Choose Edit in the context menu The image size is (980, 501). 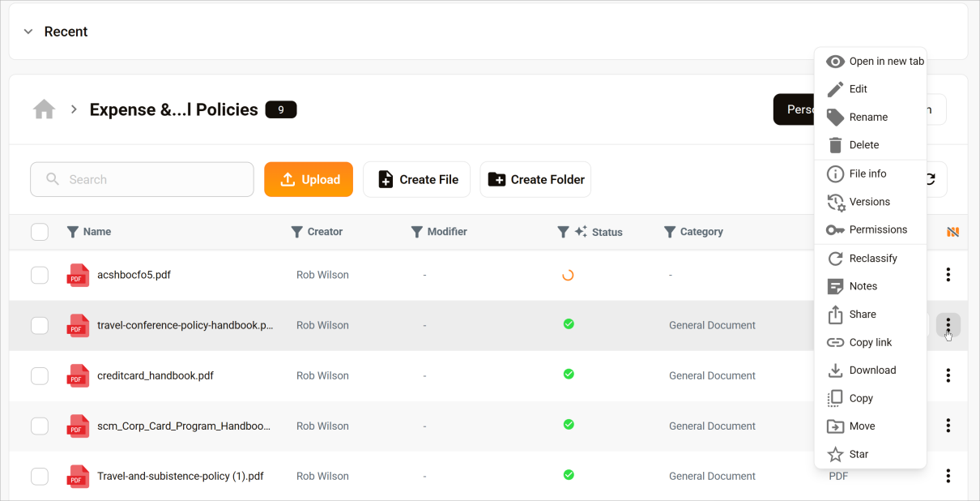click(871, 89)
